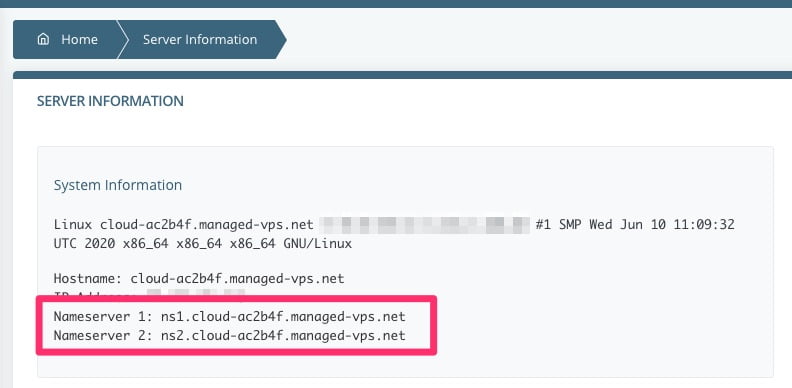Select hostname value cloud-ac2b4f.managed-vps.net
Screen dimensions: 792x388
coord(237,278)
